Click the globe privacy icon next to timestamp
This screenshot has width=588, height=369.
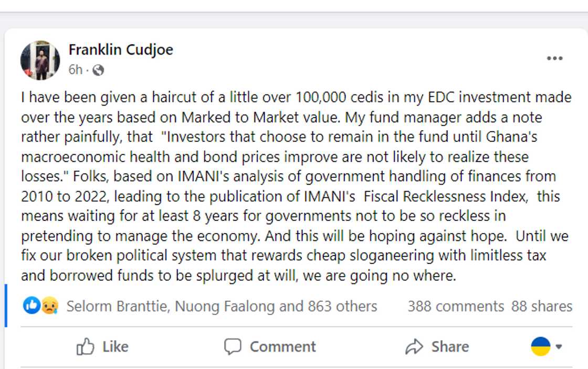[x=97, y=69]
